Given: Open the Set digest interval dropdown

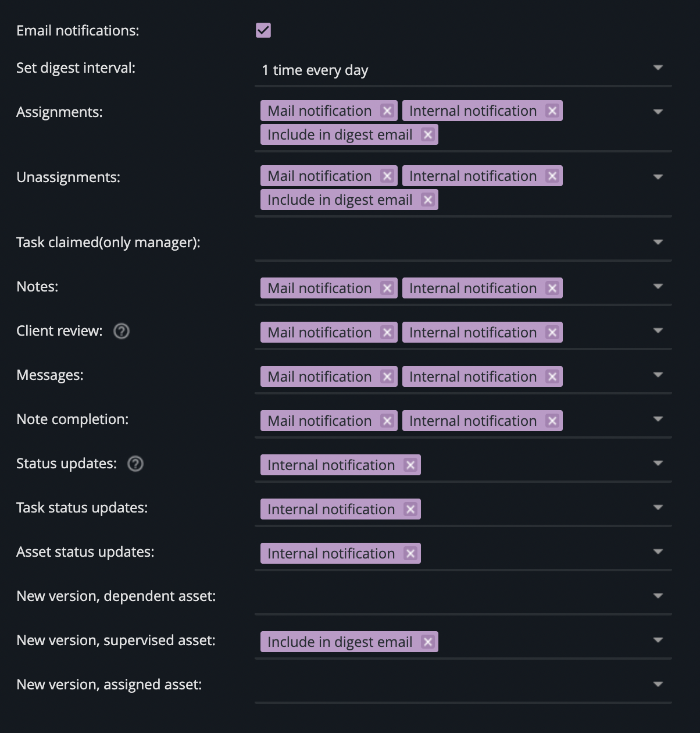Looking at the screenshot, I should pos(463,70).
